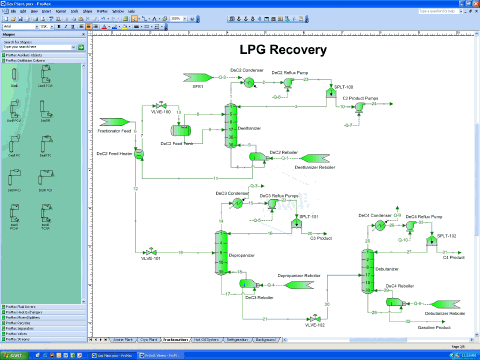Open the font name dropdown
The image size is (480, 360).
click(x=37, y=27)
